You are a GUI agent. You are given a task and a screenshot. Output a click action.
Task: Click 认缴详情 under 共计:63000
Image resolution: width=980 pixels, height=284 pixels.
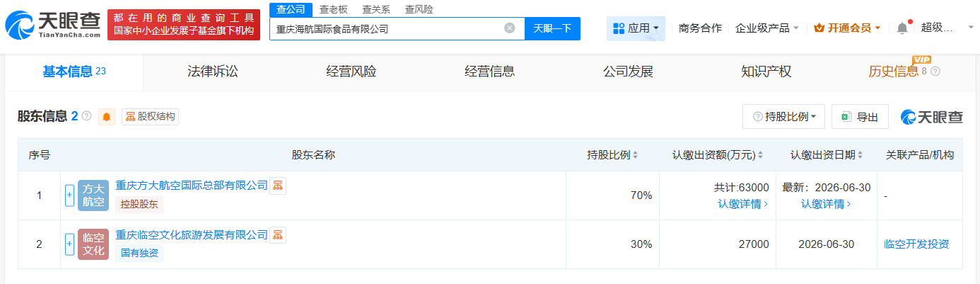(x=743, y=204)
